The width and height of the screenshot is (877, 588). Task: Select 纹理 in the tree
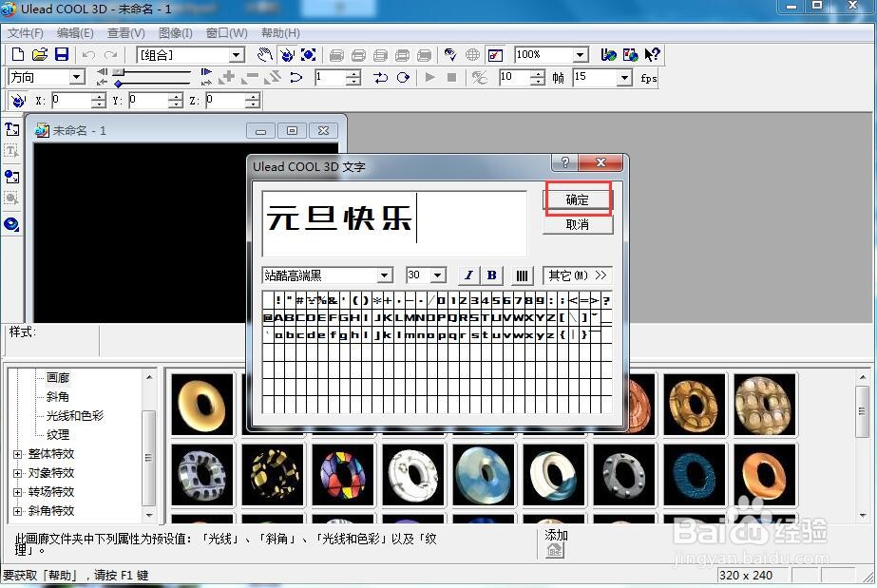click(x=58, y=435)
